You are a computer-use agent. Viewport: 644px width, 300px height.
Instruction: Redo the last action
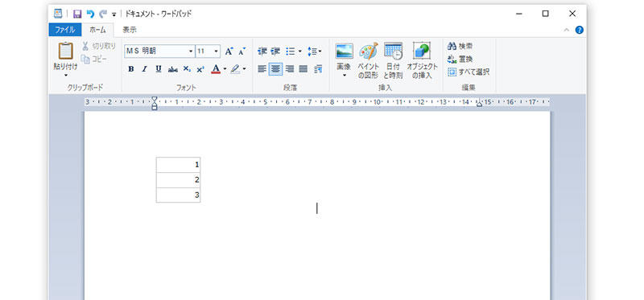click(x=103, y=14)
